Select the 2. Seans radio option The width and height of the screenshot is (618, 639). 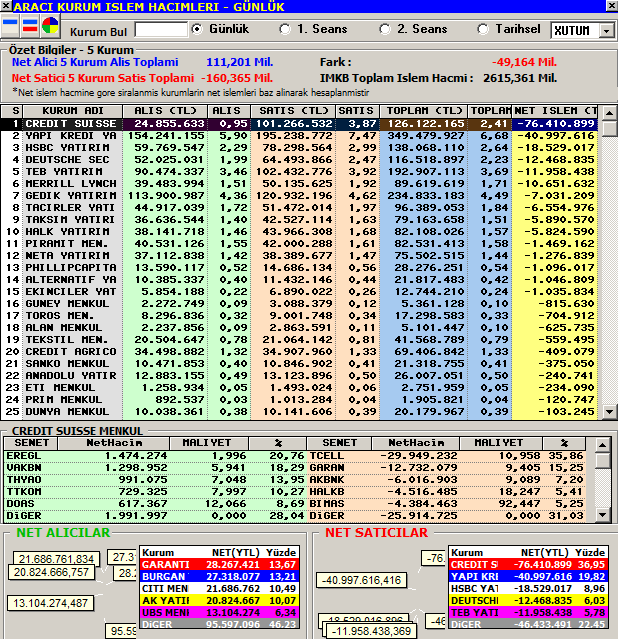385,29
